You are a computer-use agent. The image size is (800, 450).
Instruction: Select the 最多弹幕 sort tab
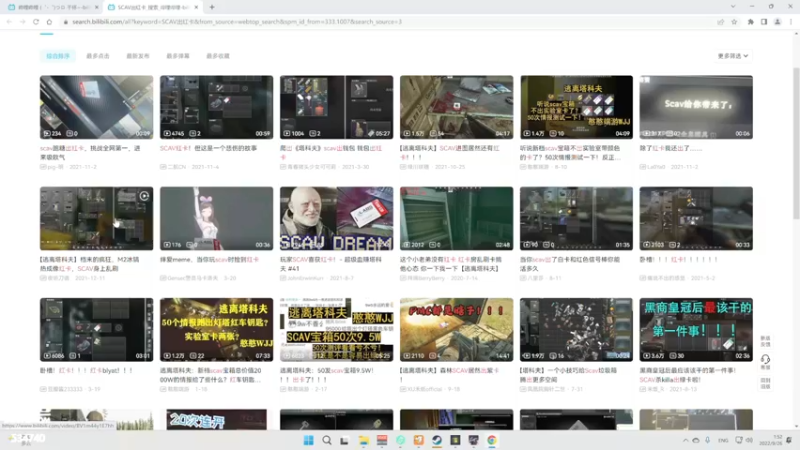(x=178, y=56)
